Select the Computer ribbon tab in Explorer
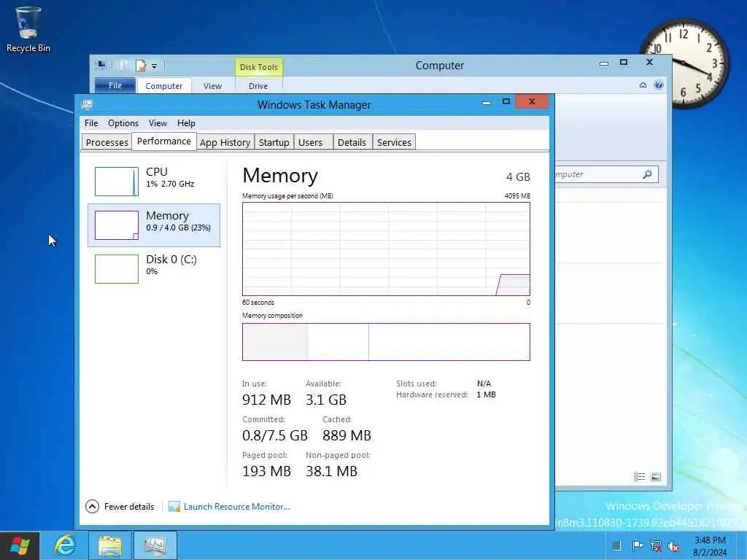This screenshot has height=560, width=747. pos(164,86)
